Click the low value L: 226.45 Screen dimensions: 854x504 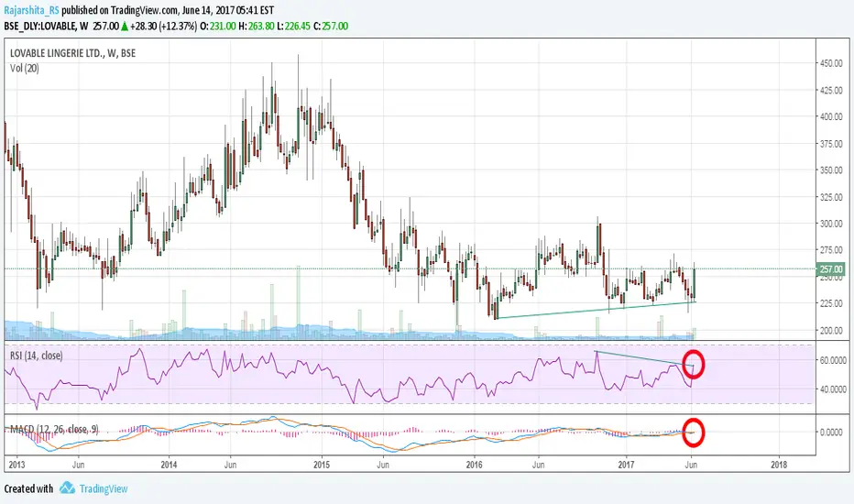coord(293,26)
